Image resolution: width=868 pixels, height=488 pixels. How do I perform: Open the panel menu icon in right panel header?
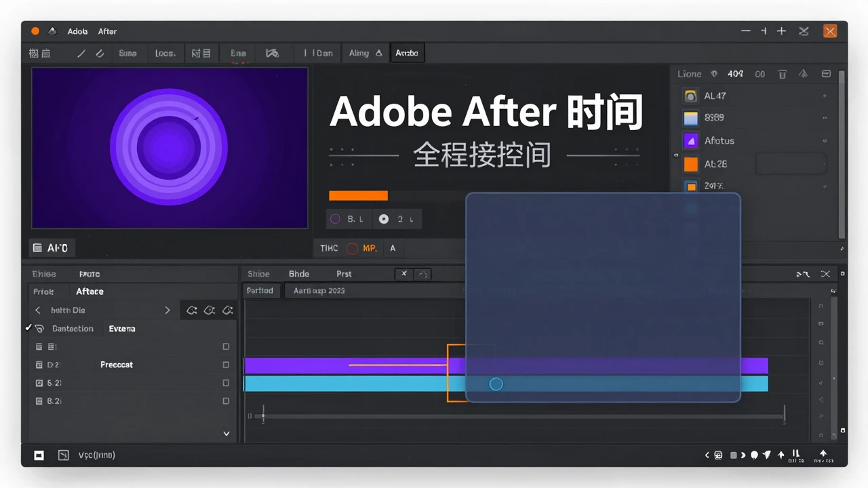click(x=826, y=74)
